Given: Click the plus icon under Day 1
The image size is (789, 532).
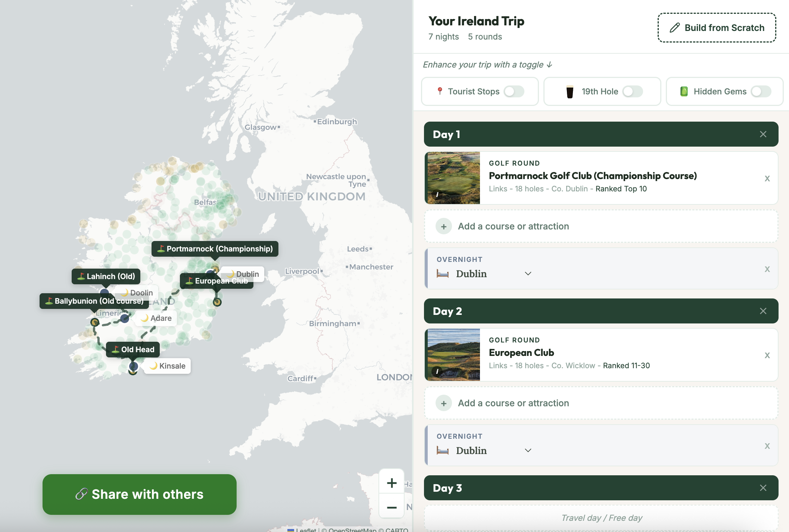Looking at the screenshot, I should (x=444, y=226).
